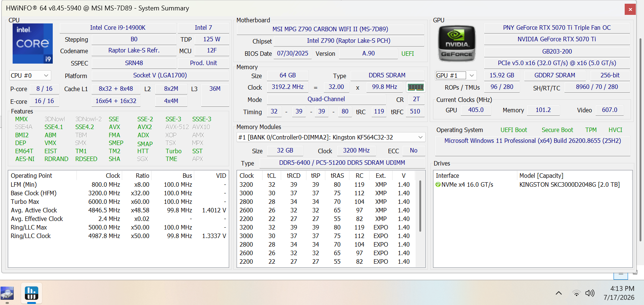Click the DDR5-6400 module type field
Viewport: 644px width, 305px height.
(342, 163)
